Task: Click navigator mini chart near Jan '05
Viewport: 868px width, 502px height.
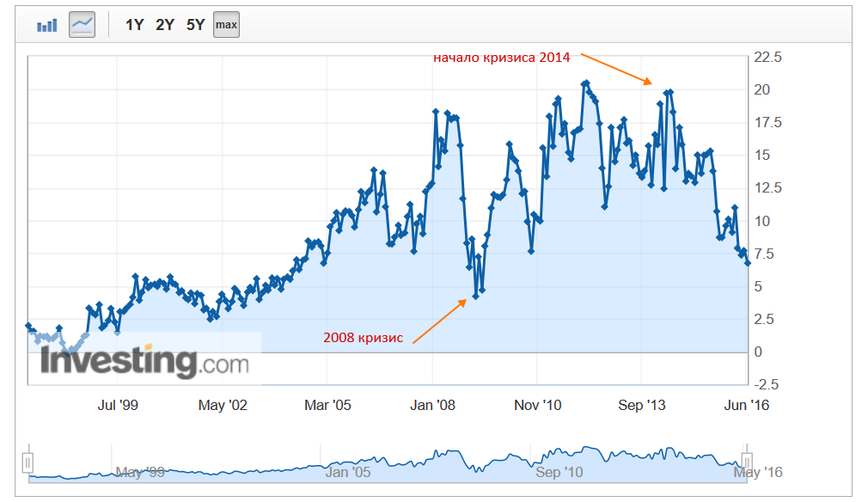Action: (x=348, y=472)
